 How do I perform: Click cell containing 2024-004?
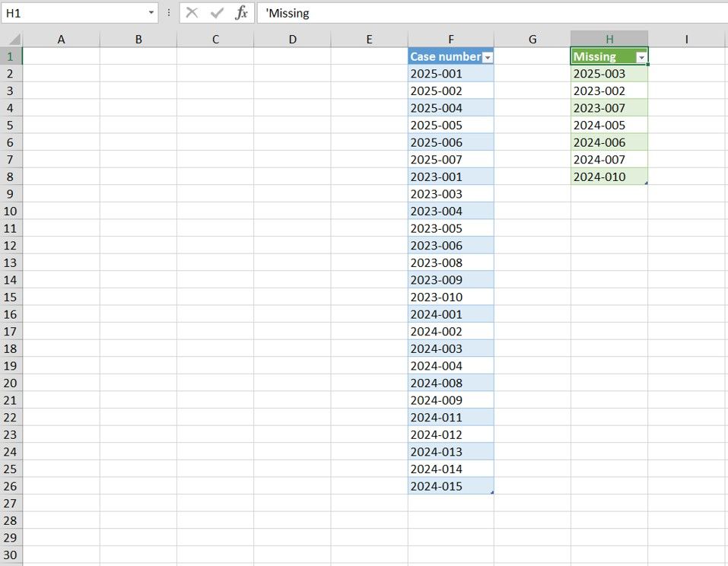tap(451, 366)
